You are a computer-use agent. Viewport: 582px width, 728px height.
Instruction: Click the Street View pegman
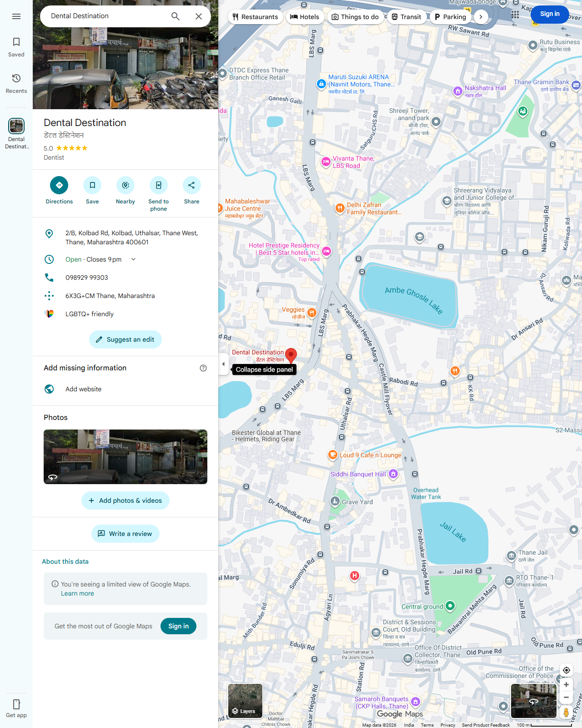[x=567, y=713]
